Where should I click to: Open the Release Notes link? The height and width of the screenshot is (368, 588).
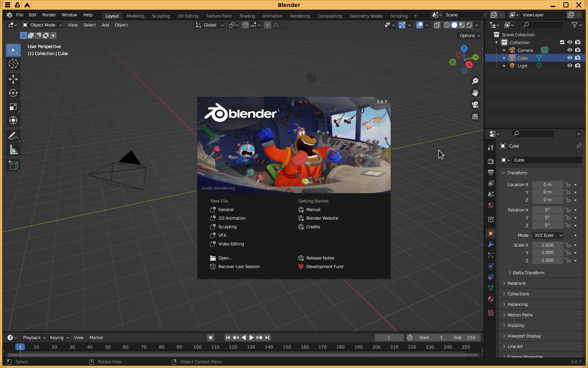pyautogui.click(x=320, y=258)
